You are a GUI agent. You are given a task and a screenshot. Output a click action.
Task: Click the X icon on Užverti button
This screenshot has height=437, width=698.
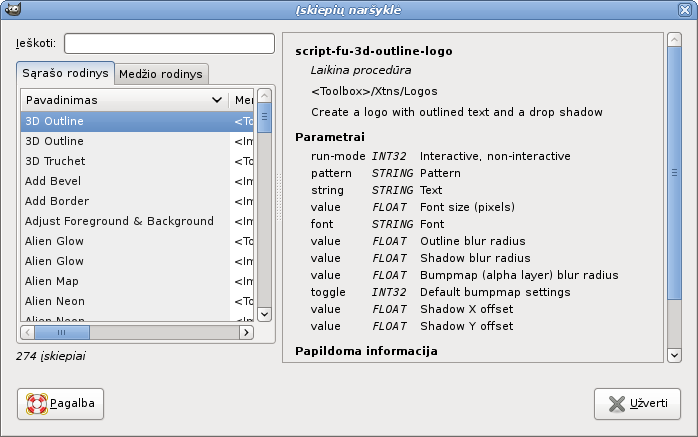pos(612,403)
